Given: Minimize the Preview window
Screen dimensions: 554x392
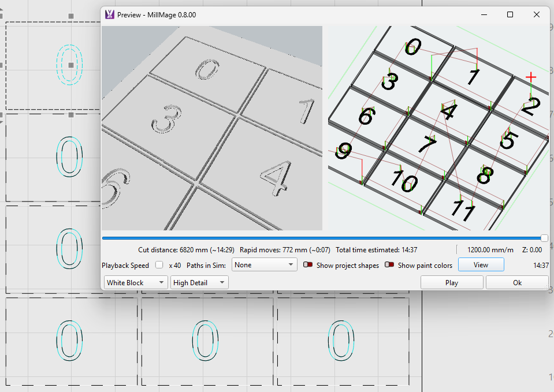Looking at the screenshot, I should pyautogui.click(x=483, y=14).
